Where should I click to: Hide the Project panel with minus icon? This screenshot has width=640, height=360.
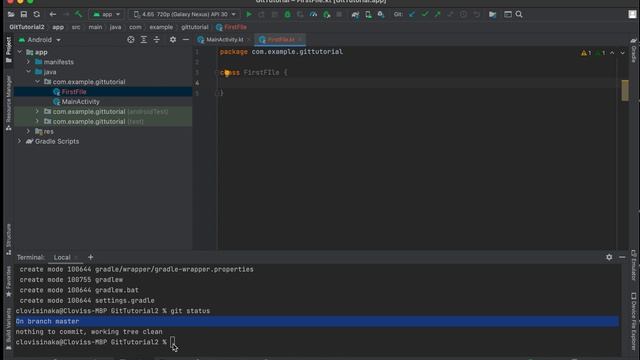pos(186,40)
